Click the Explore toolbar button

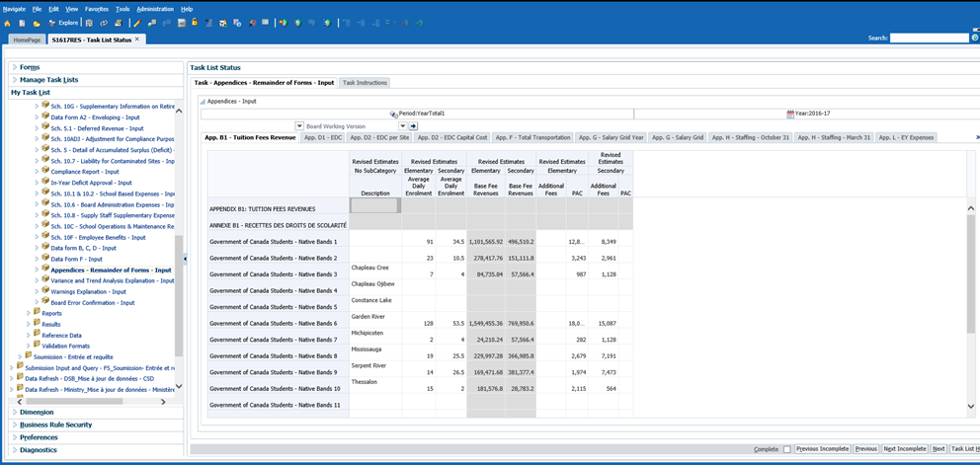pyautogui.click(x=64, y=23)
